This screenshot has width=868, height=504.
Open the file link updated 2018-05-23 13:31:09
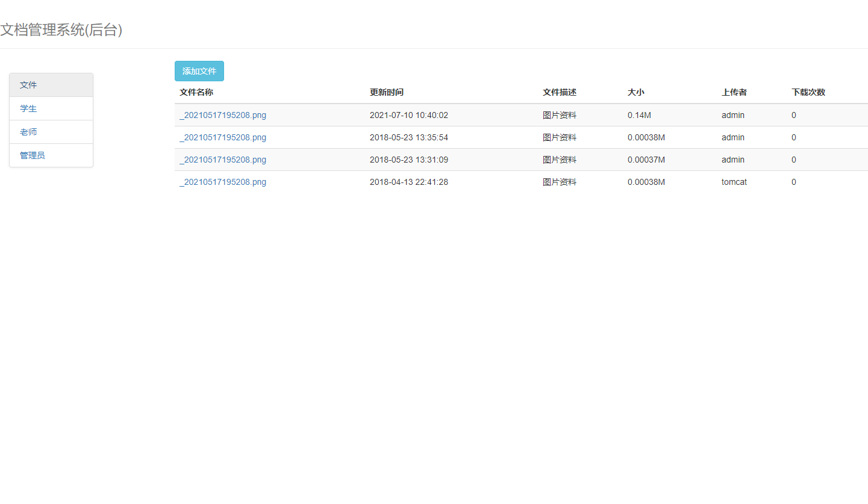tap(223, 160)
